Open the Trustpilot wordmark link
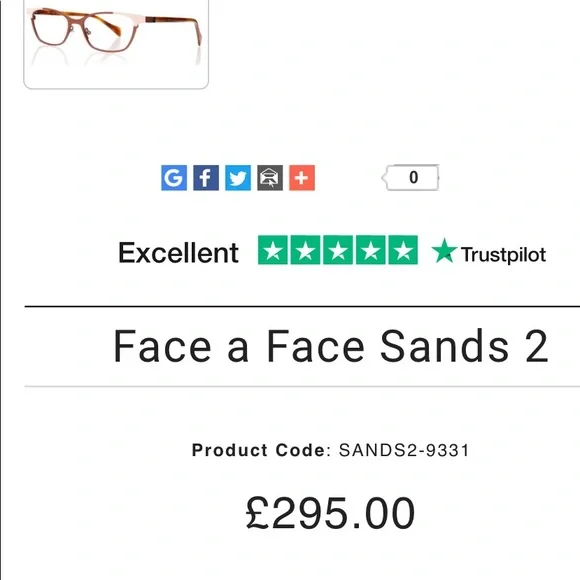 pos(503,255)
